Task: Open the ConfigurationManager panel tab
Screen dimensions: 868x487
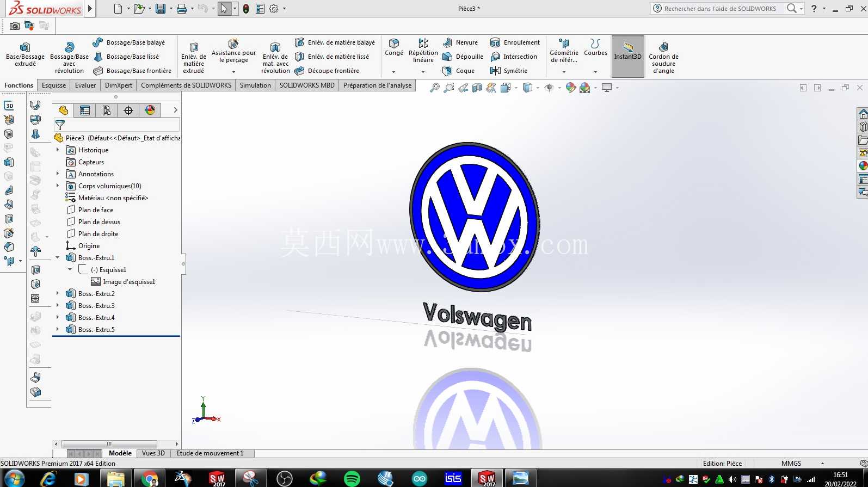Action: 107,110
